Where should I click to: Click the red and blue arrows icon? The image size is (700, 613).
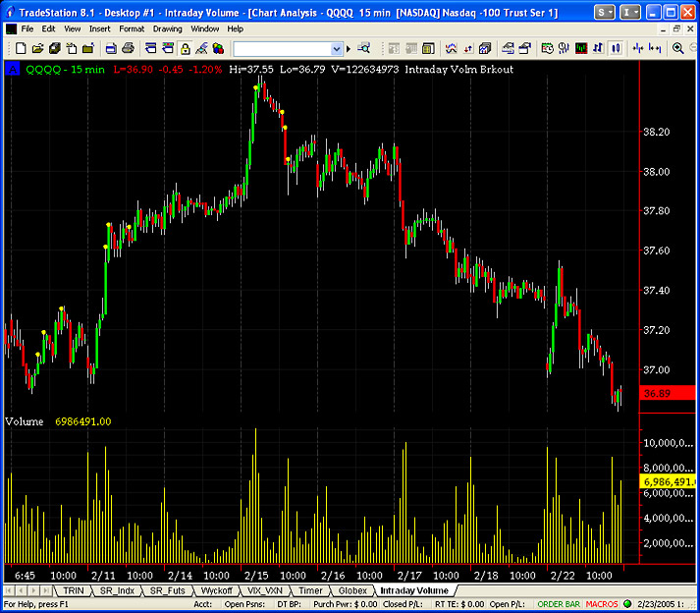coord(468,48)
